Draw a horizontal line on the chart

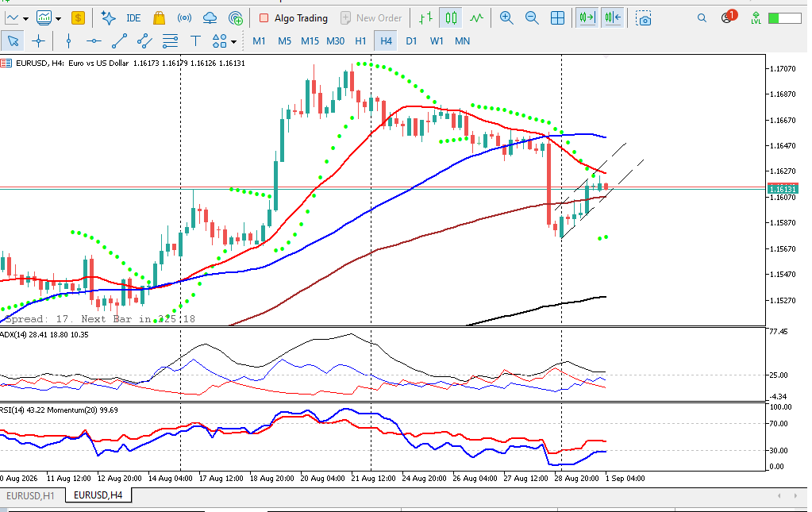(x=94, y=41)
